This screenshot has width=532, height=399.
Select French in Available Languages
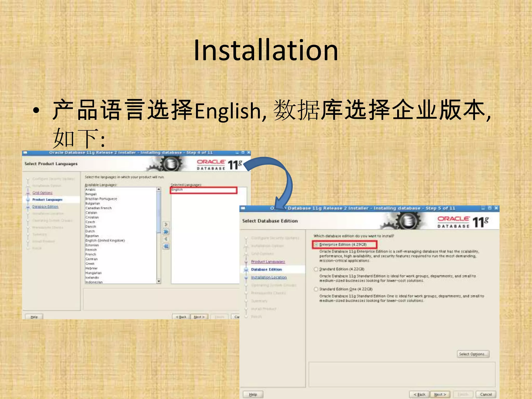click(91, 255)
